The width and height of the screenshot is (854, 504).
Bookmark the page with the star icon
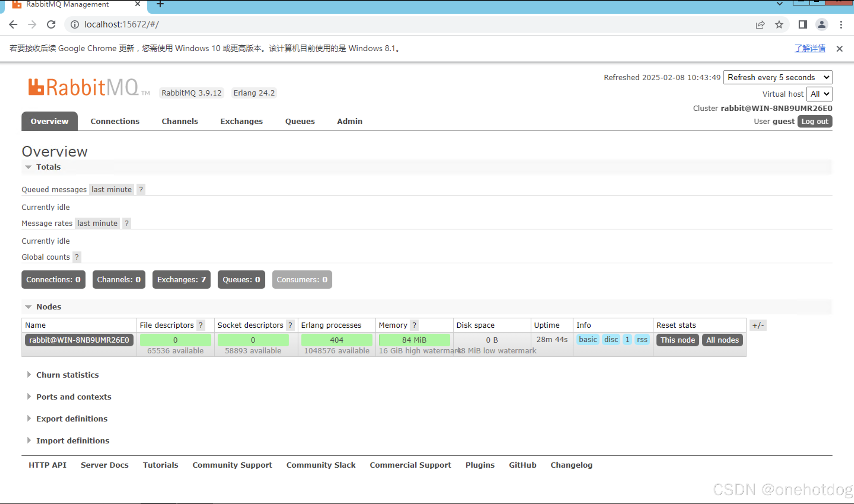point(779,24)
